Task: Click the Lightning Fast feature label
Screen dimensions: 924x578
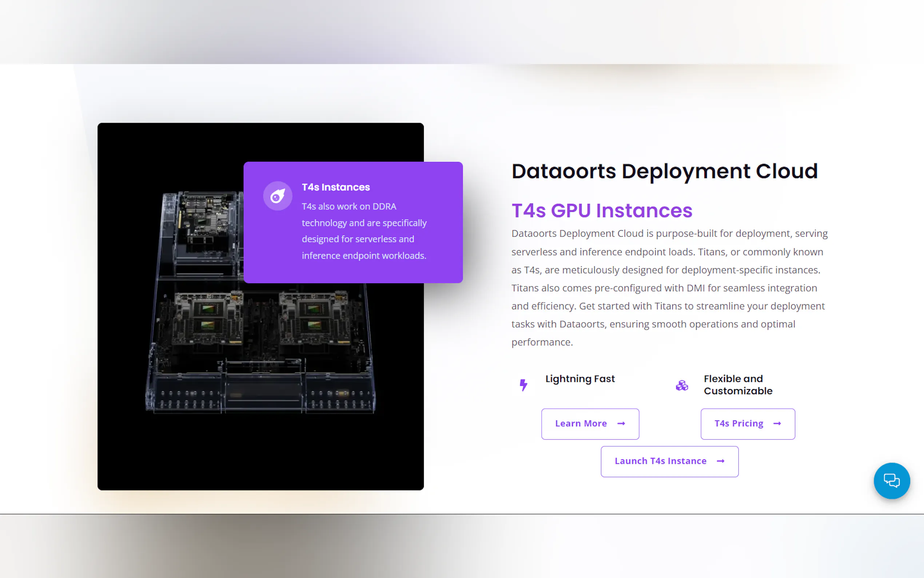Action: 580,379
